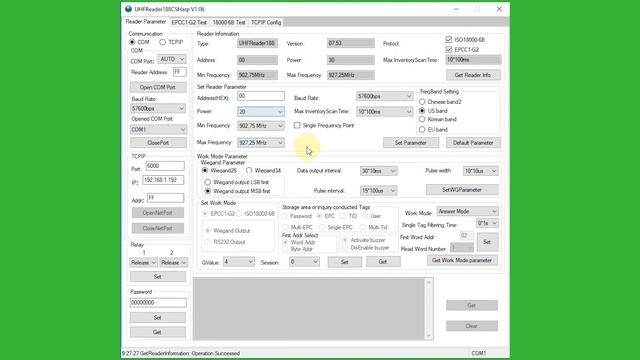Viewport: 640px width, 360px height.
Task: Click the SetWGParameter button
Action: (462, 190)
